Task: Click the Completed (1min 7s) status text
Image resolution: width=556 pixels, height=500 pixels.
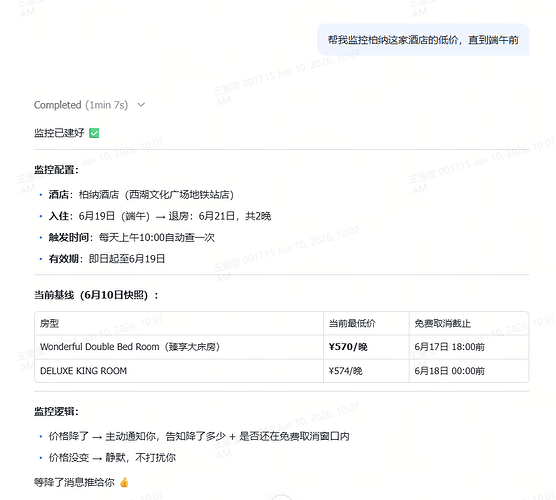Action: [x=81, y=105]
